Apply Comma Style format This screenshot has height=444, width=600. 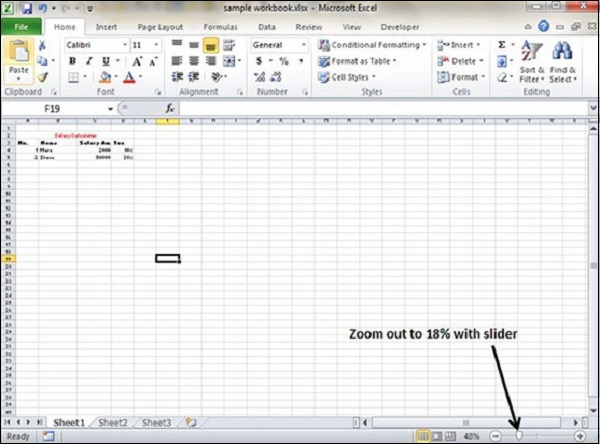tap(301, 61)
